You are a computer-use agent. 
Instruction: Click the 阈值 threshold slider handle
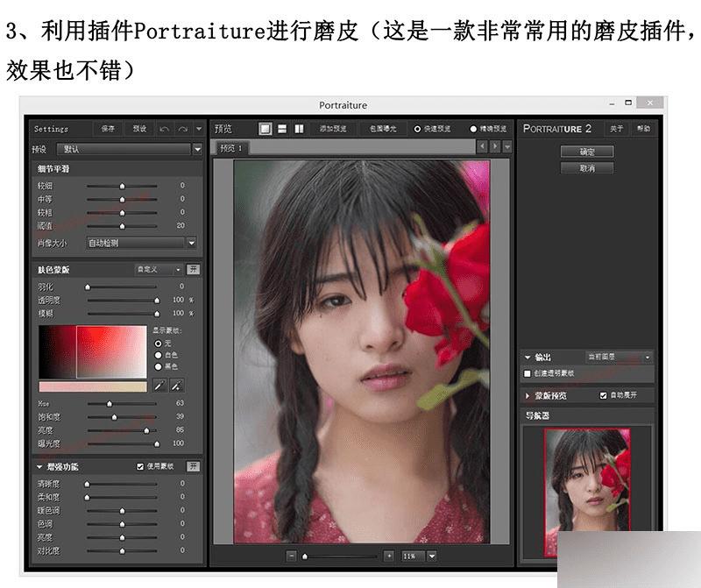pos(122,226)
